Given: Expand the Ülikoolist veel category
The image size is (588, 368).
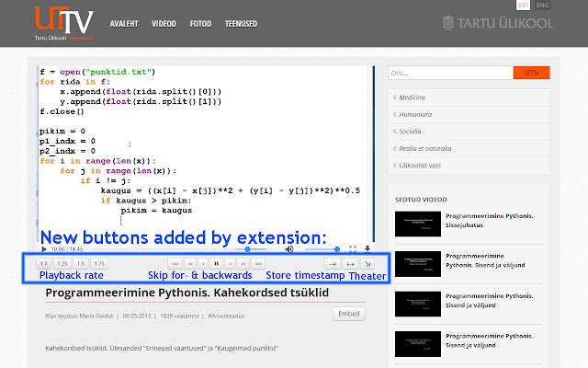Looking at the screenshot, I should coord(469,166).
